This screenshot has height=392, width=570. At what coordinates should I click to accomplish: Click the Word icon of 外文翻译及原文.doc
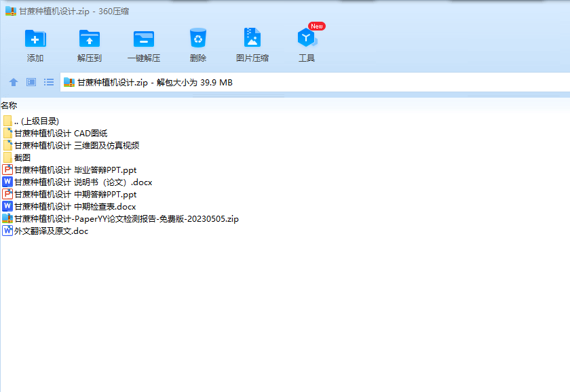7,231
